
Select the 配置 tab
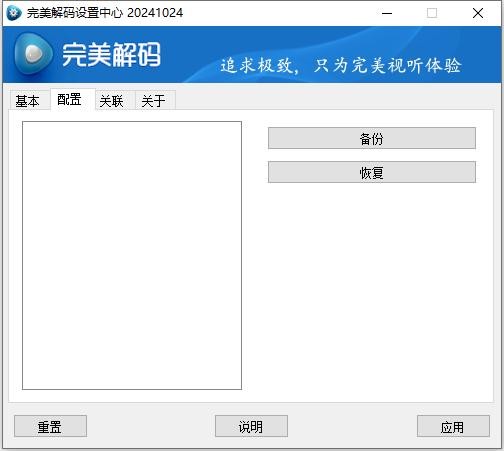[x=73, y=99]
